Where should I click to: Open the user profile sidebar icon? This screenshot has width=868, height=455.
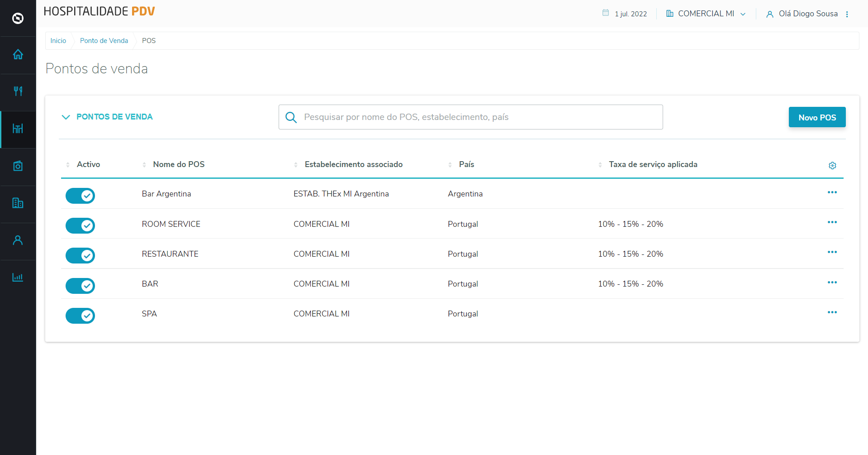pyautogui.click(x=18, y=240)
